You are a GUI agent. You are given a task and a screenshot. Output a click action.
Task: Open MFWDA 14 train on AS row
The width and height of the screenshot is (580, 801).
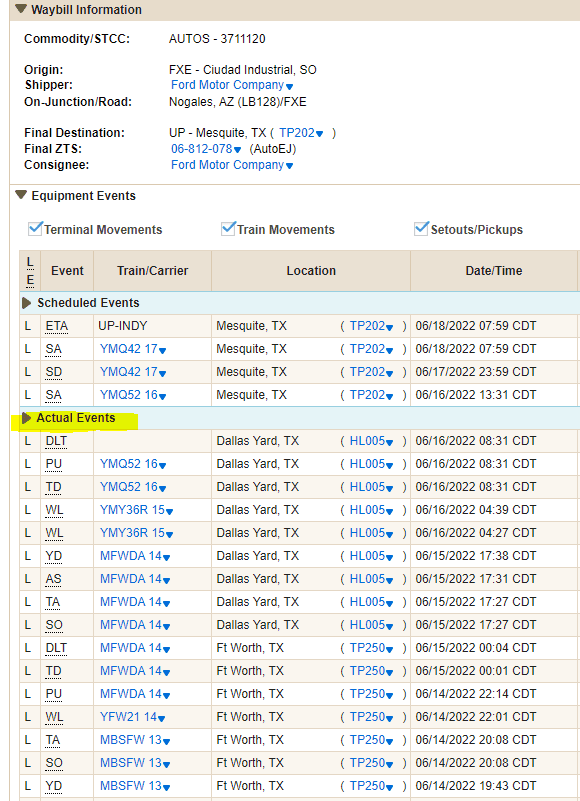coord(135,579)
